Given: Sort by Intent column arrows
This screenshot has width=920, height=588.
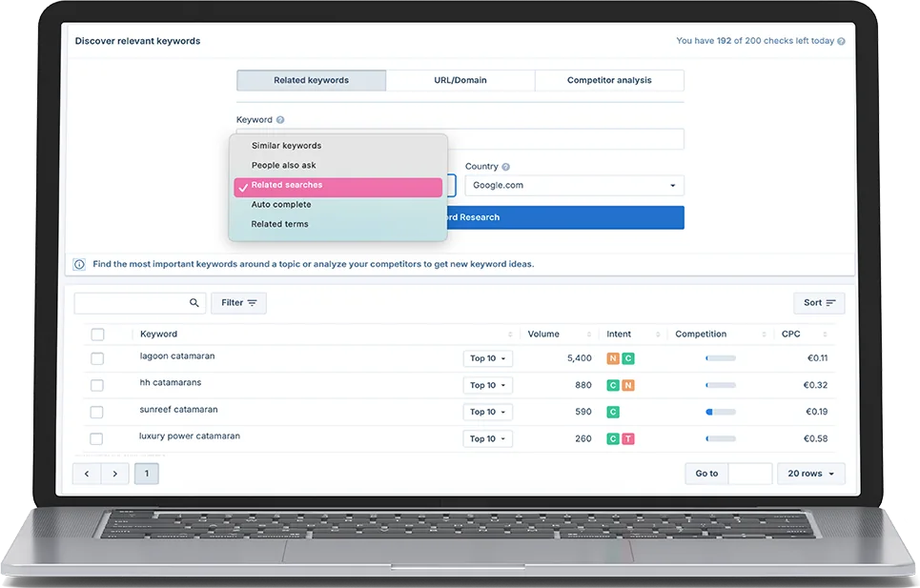Looking at the screenshot, I should (658, 335).
